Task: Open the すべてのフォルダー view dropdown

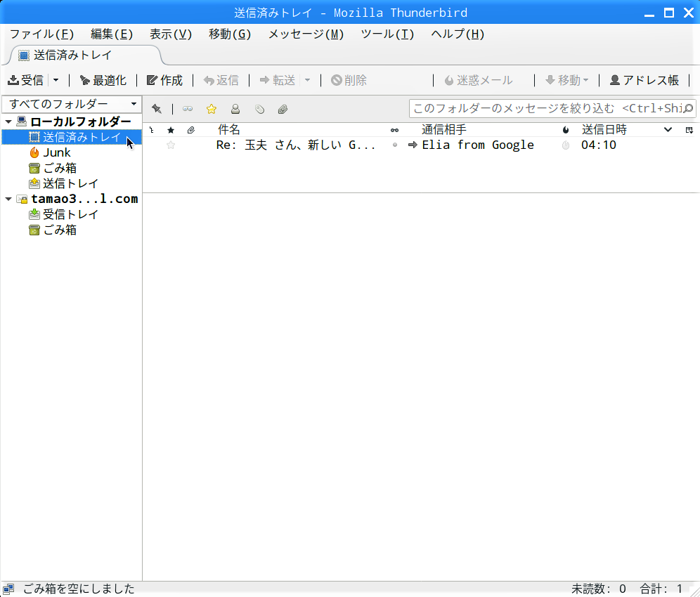Action: (72, 104)
